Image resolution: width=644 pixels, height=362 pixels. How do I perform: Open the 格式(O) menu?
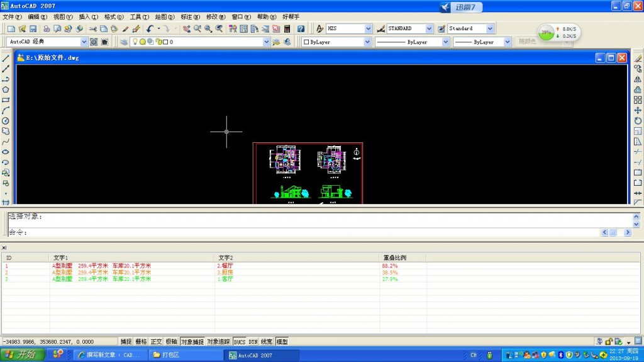click(114, 17)
